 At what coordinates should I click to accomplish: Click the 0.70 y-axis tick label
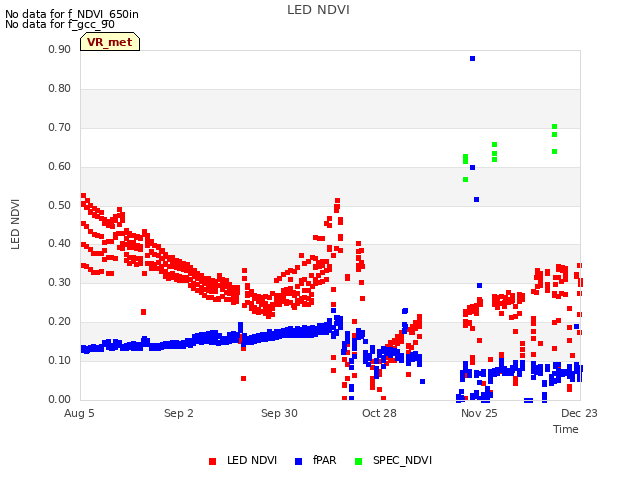(x=60, y=128)
